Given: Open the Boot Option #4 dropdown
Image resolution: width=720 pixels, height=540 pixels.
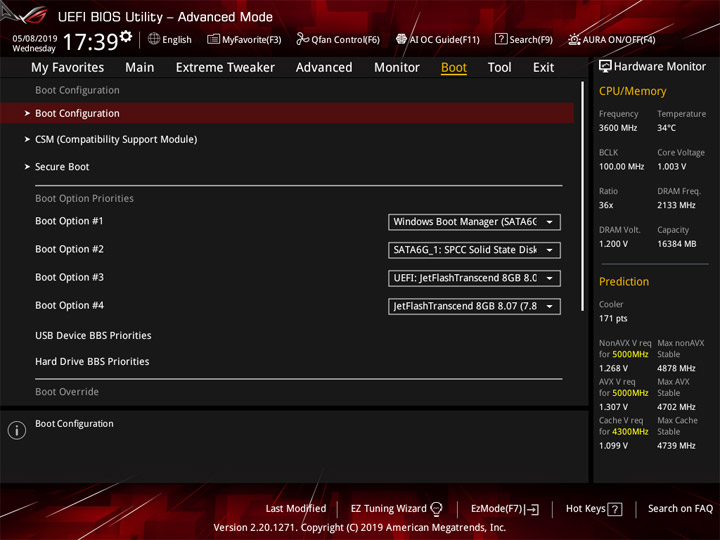Looking at the screenshot, I should click(x=474, y=306).
